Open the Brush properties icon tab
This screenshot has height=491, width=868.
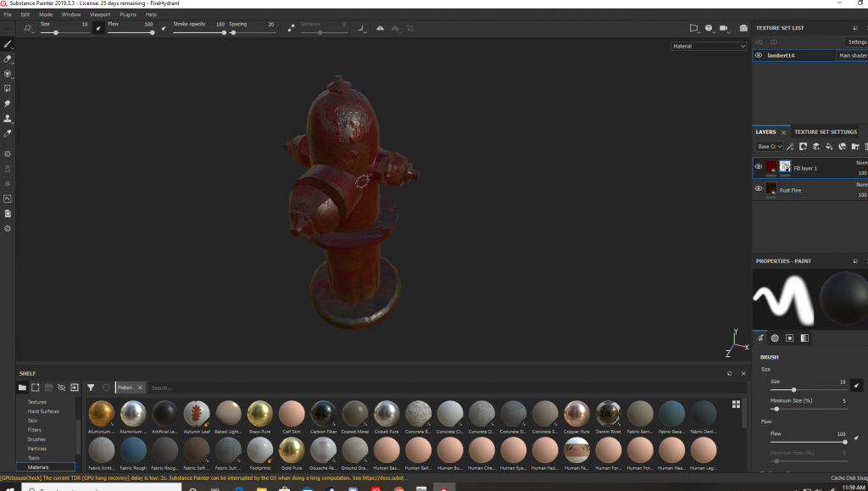pos(760,338)
